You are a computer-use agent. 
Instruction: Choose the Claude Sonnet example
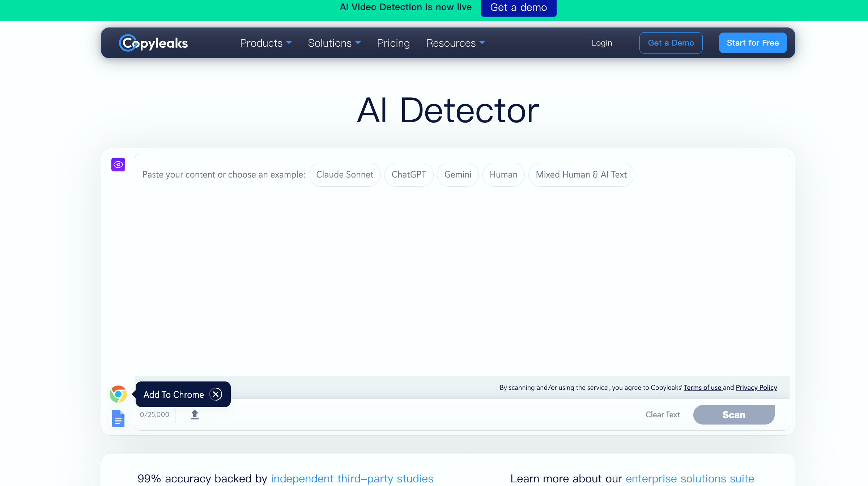tap(345, 175)
